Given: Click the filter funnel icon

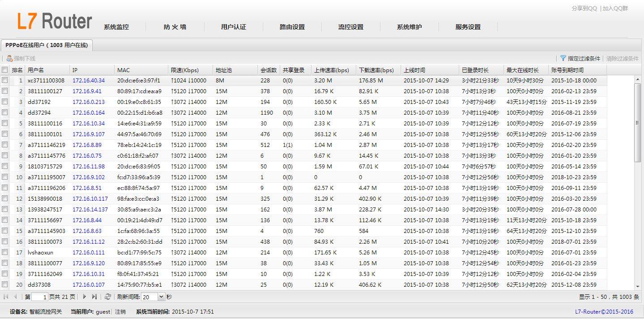Looking at the screenshot, I should 563,58.
